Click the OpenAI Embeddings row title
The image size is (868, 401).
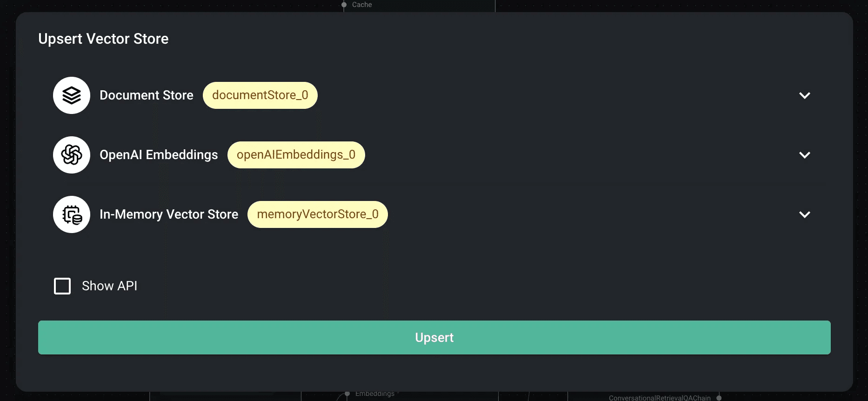tap(159, 155)
